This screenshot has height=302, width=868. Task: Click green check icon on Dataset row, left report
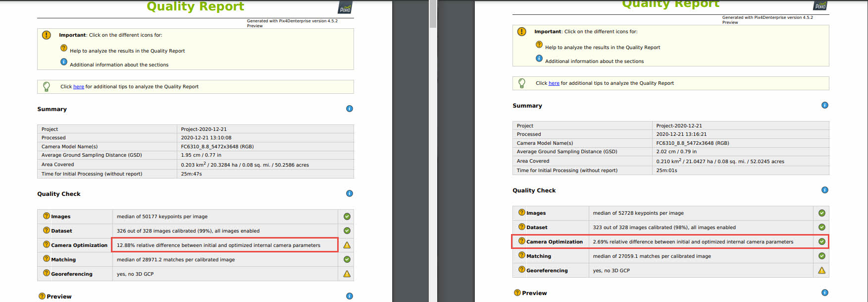pos(347,231)
